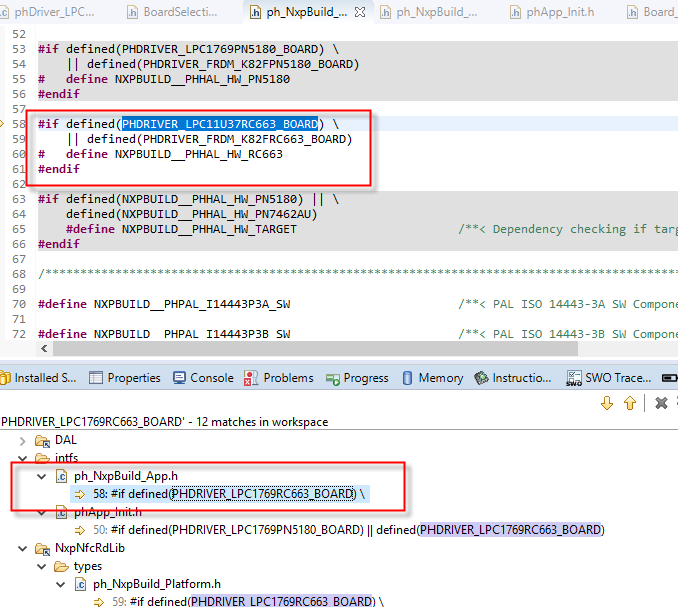
Task: Open the BoardSelecti... editor tab
Action: [x=173, y=12]
